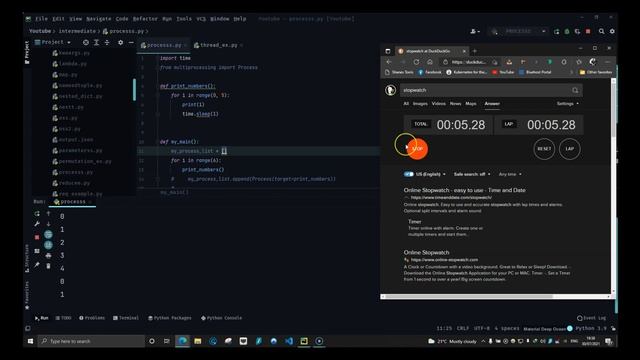
Task: Open the user account dropdown in PyCharm toolbar
Action: pos(475,31)
